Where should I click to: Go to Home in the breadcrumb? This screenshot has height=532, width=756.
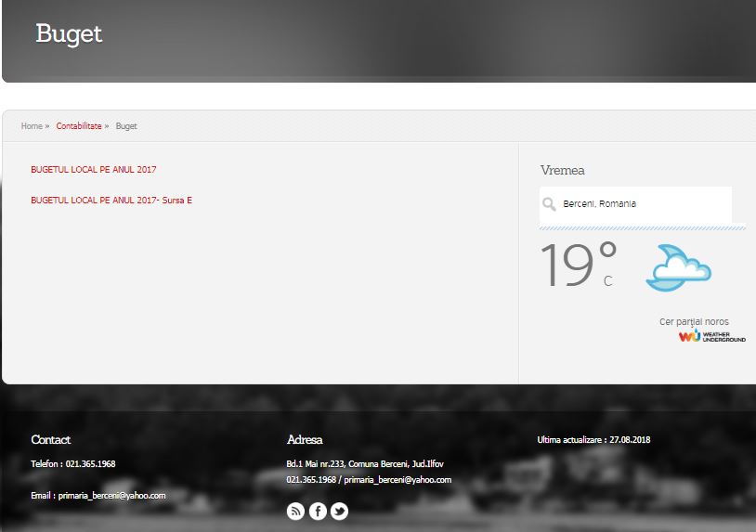click(x=32, y=126)
